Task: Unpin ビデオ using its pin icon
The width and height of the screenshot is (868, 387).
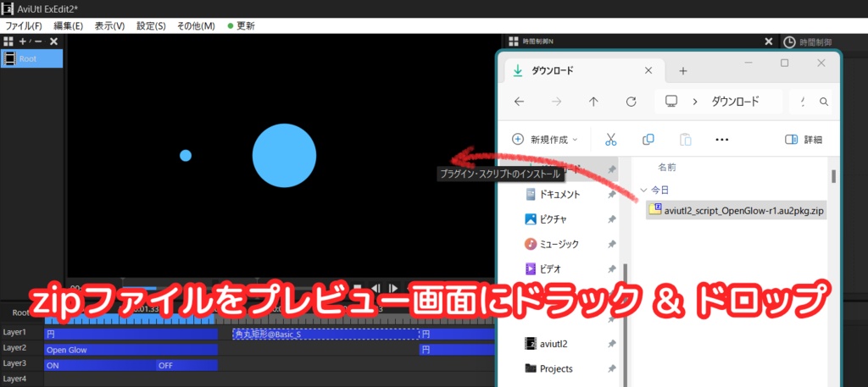Action: click(x=612, y=269)
